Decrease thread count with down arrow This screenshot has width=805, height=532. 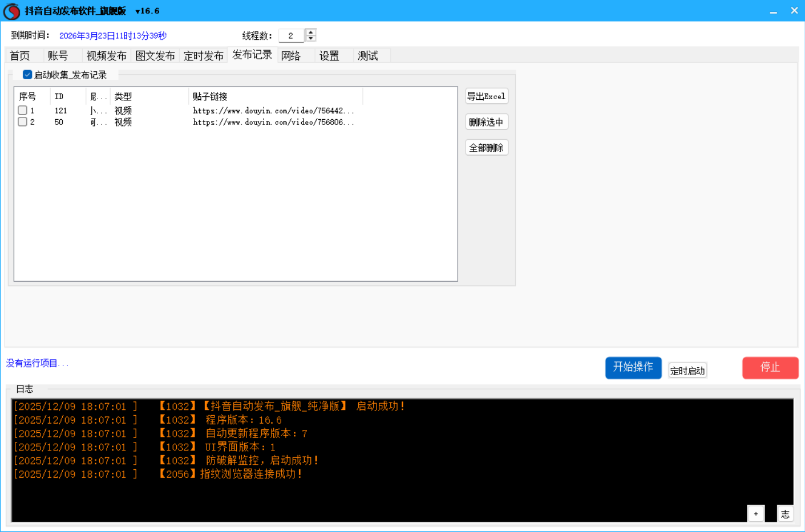point(310,39)
